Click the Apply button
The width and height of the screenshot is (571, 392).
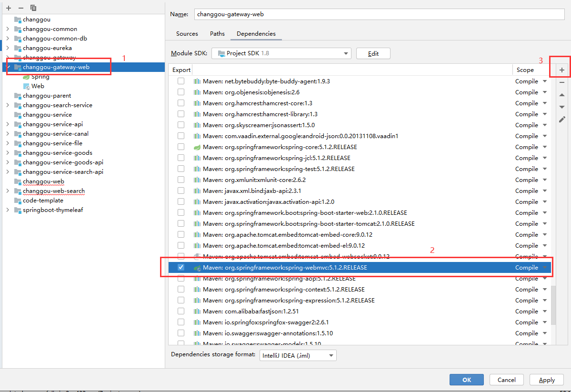(x=546, y=380)
